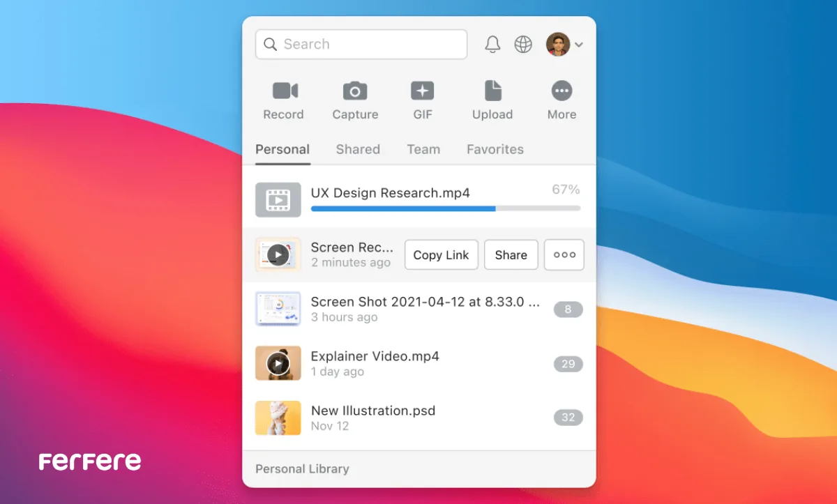
Task: Click the Copy Link button
Action: pos(441,255)
